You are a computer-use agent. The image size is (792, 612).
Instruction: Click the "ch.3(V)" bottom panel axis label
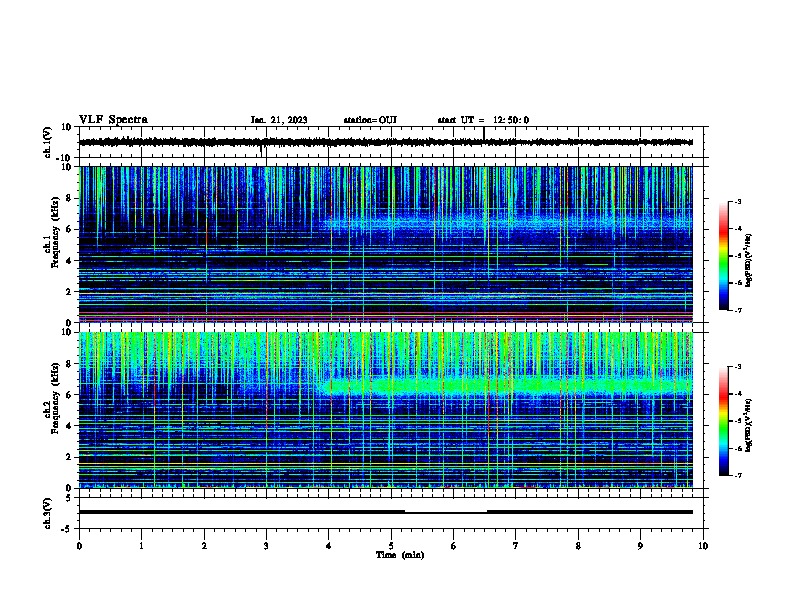[48, 513]
